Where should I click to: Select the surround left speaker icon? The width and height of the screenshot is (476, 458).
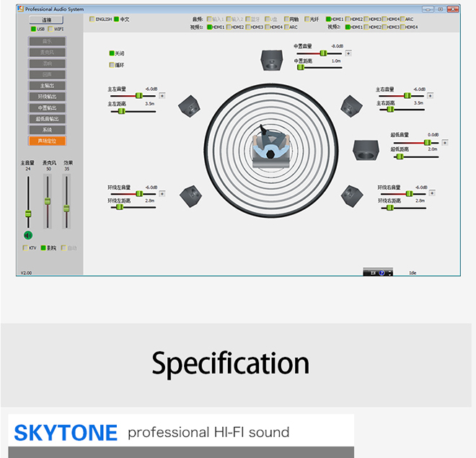(x=190, y=195)
